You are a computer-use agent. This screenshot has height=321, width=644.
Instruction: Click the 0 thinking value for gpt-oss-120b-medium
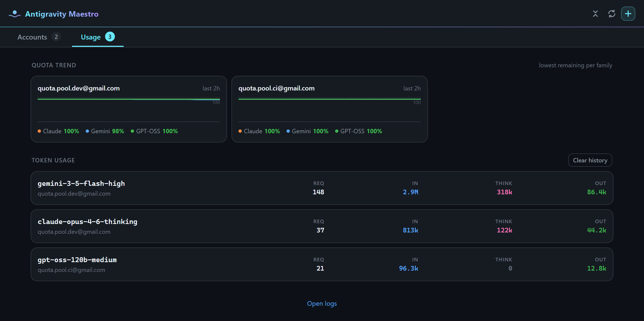point(510,268)
